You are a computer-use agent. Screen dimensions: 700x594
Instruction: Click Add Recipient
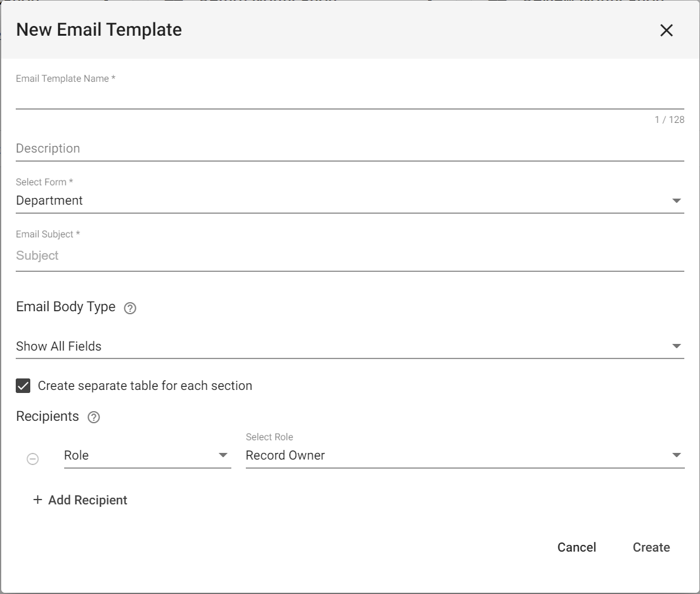click(81, 500)
